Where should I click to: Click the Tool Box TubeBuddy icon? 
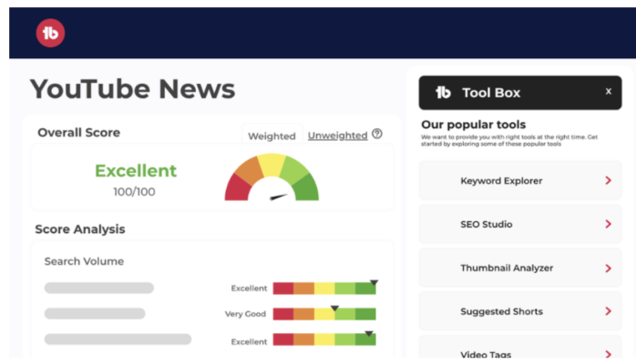[443, 93]
